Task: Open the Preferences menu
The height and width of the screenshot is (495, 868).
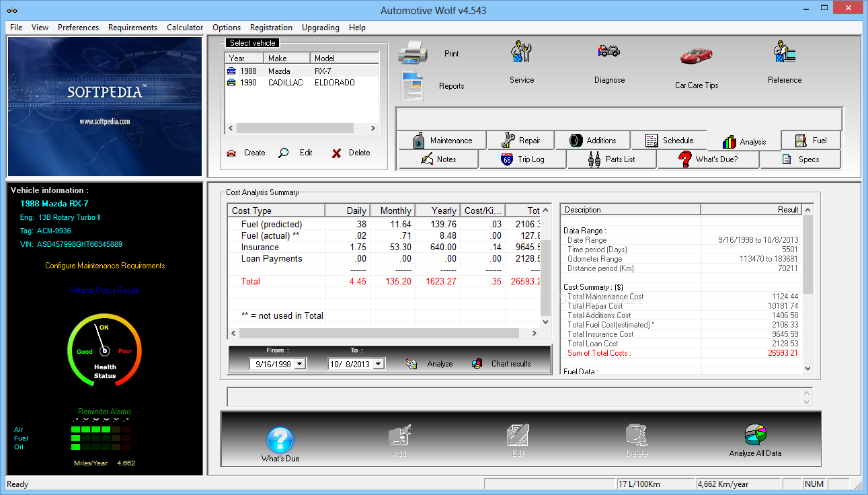Action: tap(78, 28)
